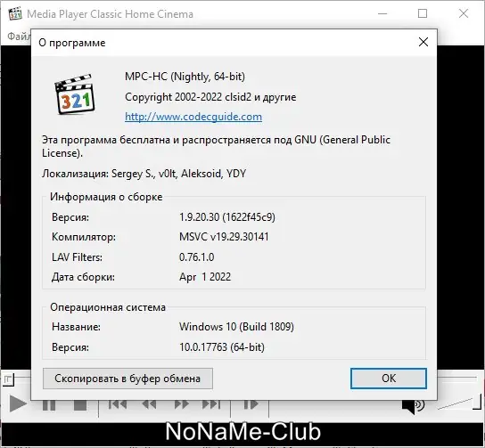The image size is (485, 448).
Task: Copy build info to clipboard
Action: [127, 379]
